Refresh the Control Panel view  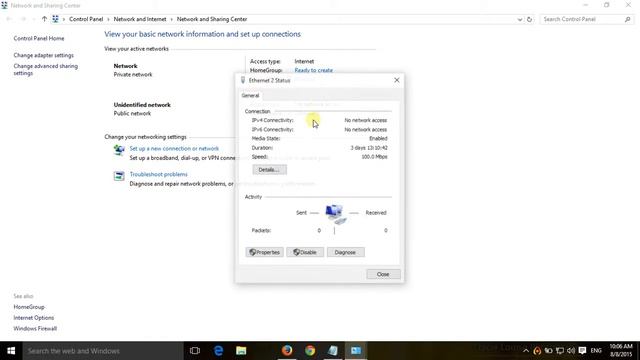coord(529,19)
